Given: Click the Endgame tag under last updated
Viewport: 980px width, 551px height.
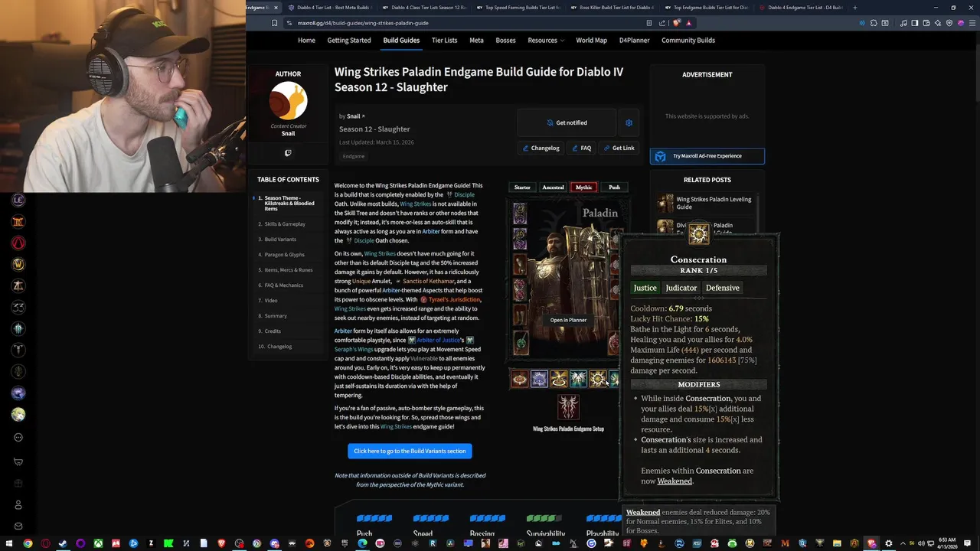Looking at the screenshot, I should [x=354, y=156].
